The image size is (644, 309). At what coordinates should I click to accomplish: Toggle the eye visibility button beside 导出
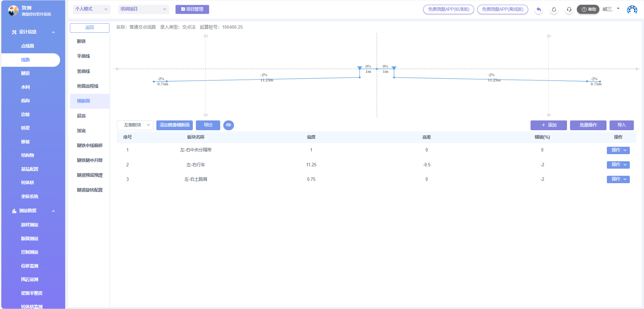tap(229, 125)
